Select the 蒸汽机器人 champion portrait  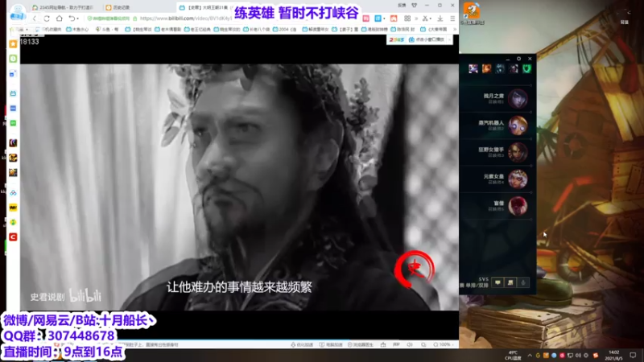point(518,125)
